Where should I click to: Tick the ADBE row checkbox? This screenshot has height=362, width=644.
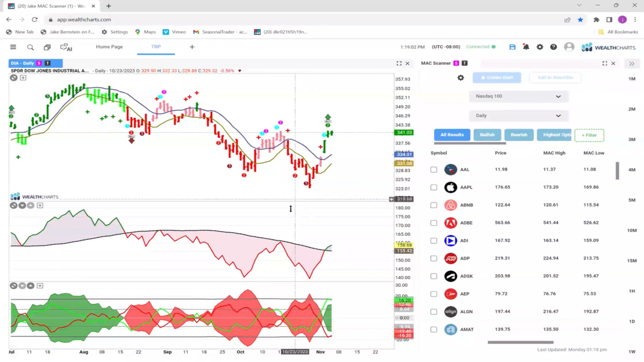434,223
